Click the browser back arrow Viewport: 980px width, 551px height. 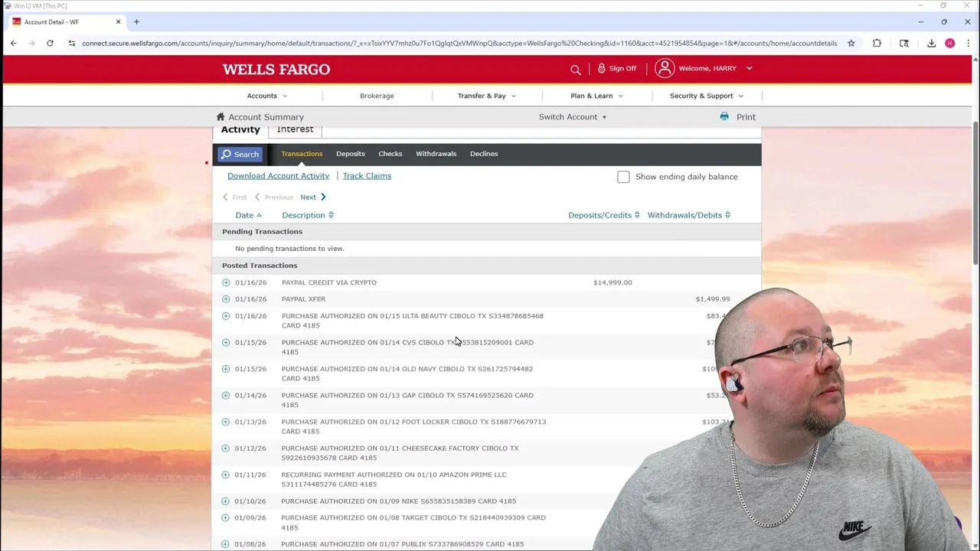point(14,43)
